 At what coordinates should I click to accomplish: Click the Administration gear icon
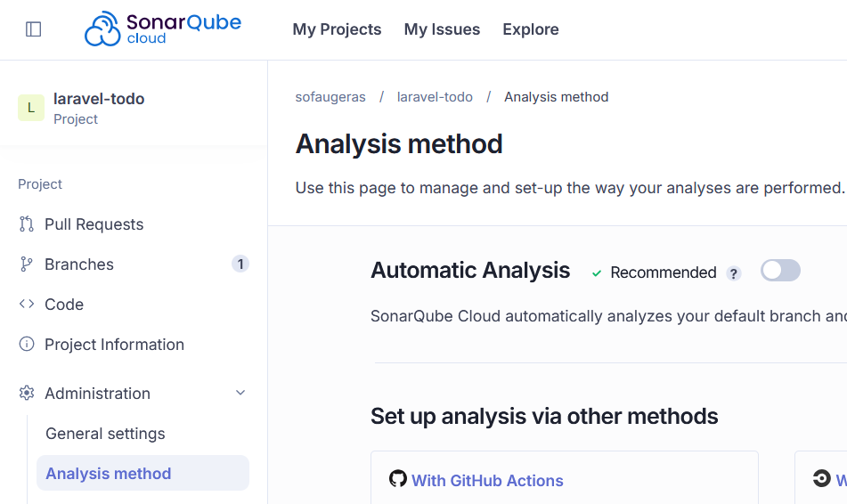point(27,394)
